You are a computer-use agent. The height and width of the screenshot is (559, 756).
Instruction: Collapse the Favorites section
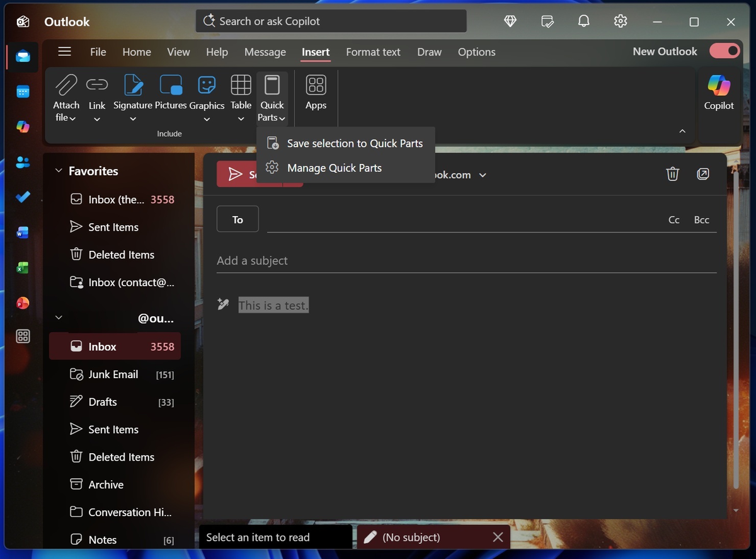click(59, 171)
